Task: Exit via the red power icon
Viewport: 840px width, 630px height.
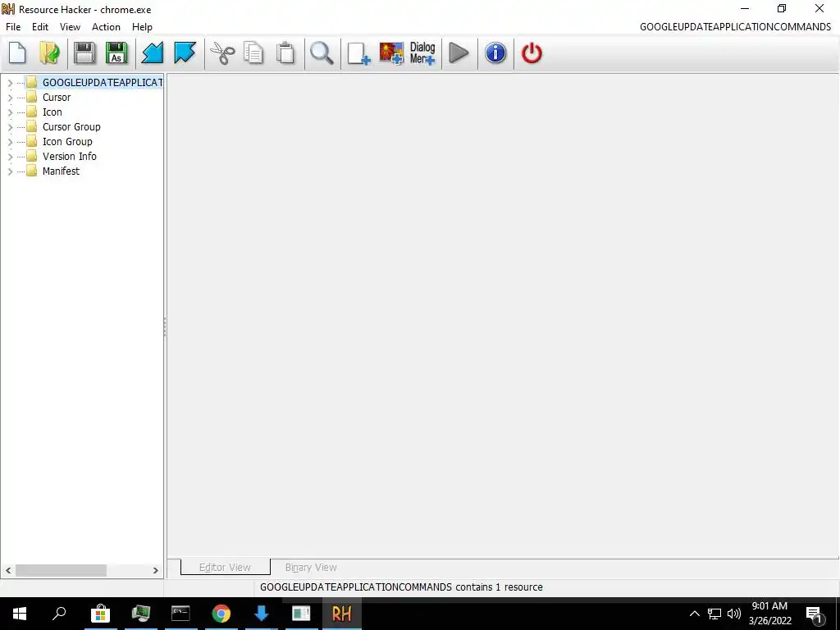Action: click(x=532, y=53)
